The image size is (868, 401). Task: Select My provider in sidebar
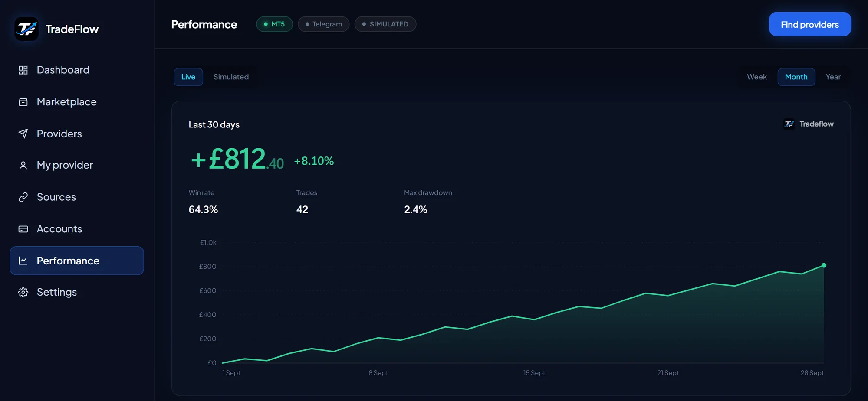pos(77,165)
